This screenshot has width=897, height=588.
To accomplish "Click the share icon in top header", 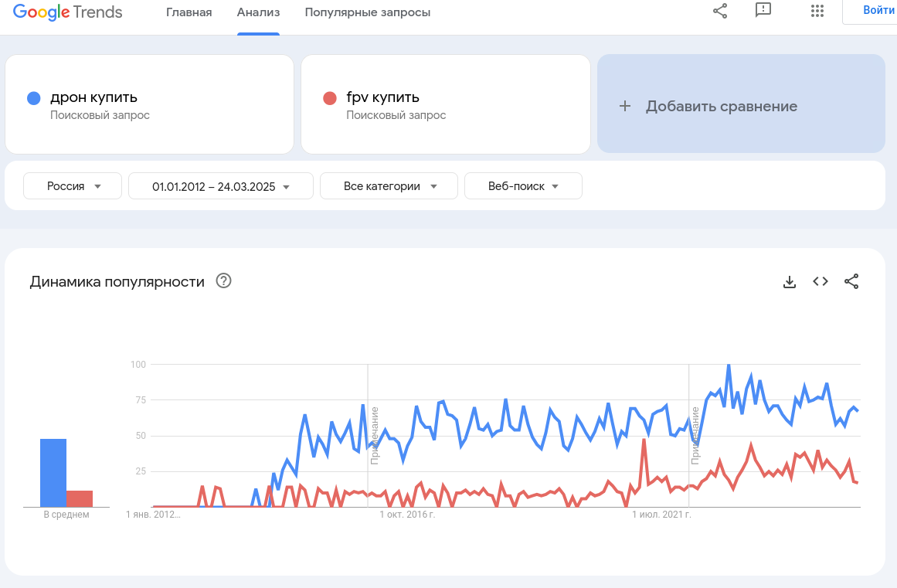I will (720, 11).
